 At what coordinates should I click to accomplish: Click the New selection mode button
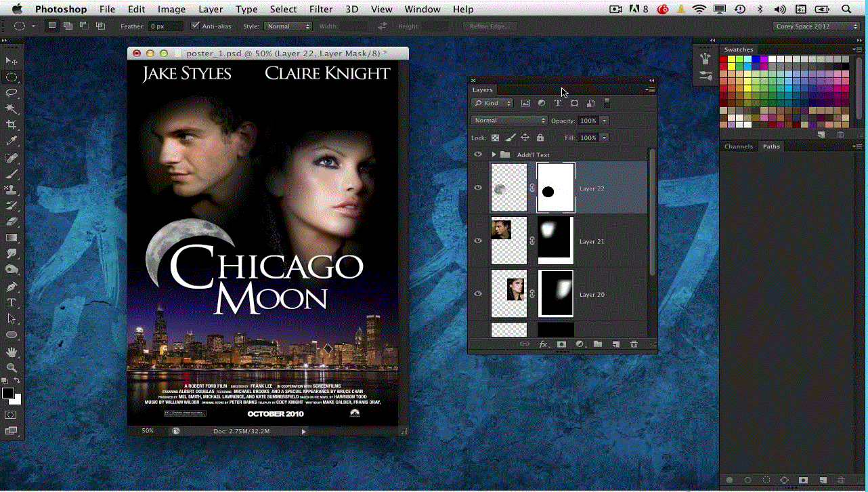[52, 26]
